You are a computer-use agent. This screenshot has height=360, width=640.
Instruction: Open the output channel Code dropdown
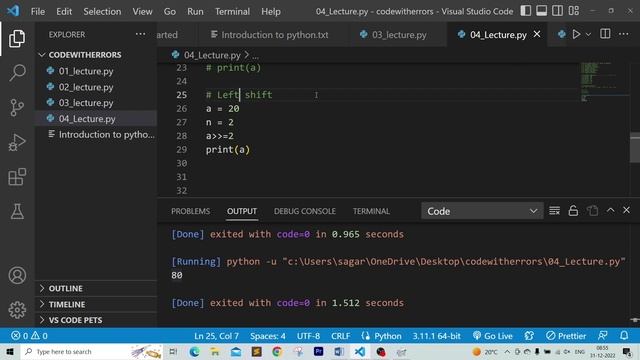pos(482,211)
